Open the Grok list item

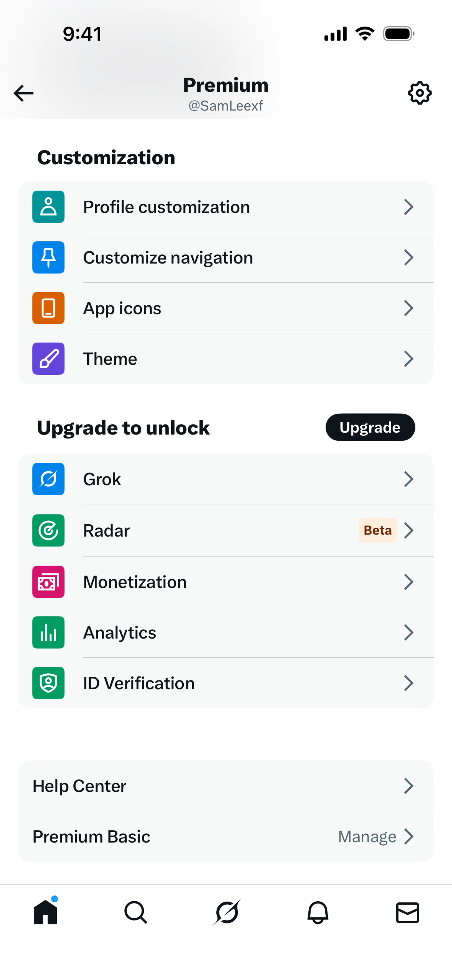tap(226, 479)
